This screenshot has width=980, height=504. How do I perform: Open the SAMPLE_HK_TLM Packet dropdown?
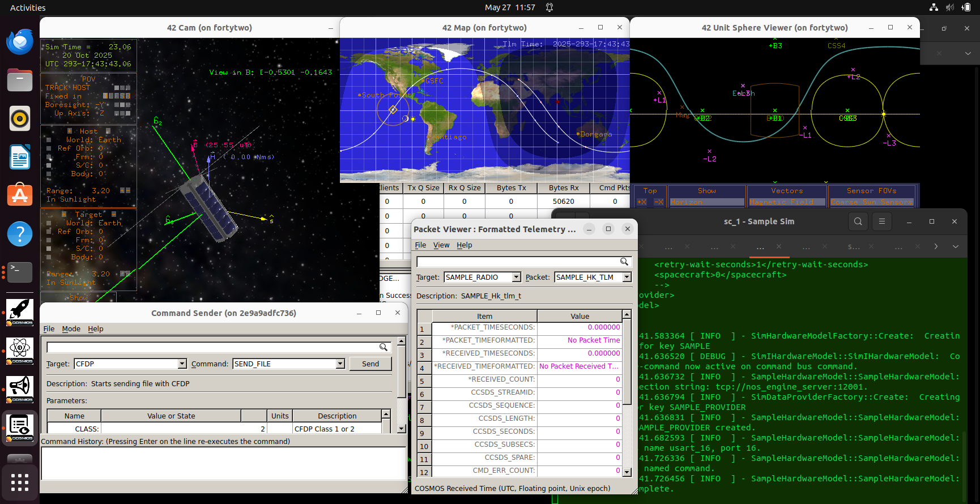[627, 277]
